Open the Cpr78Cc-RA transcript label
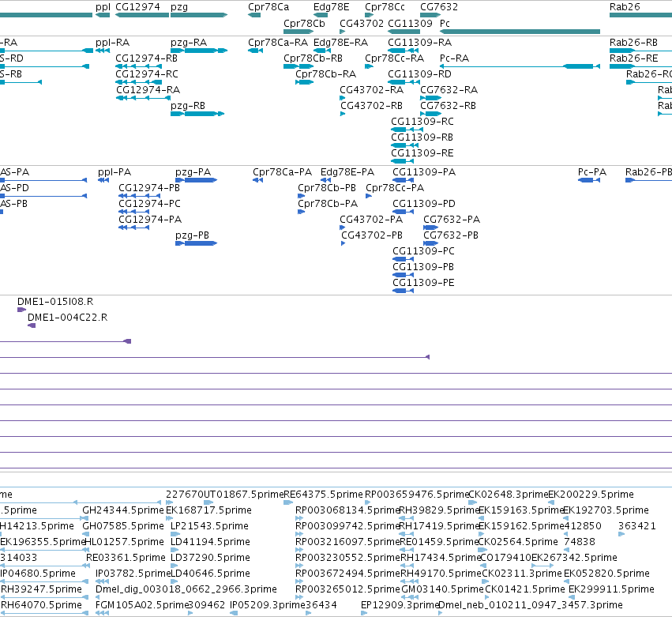 pos(394,58)
